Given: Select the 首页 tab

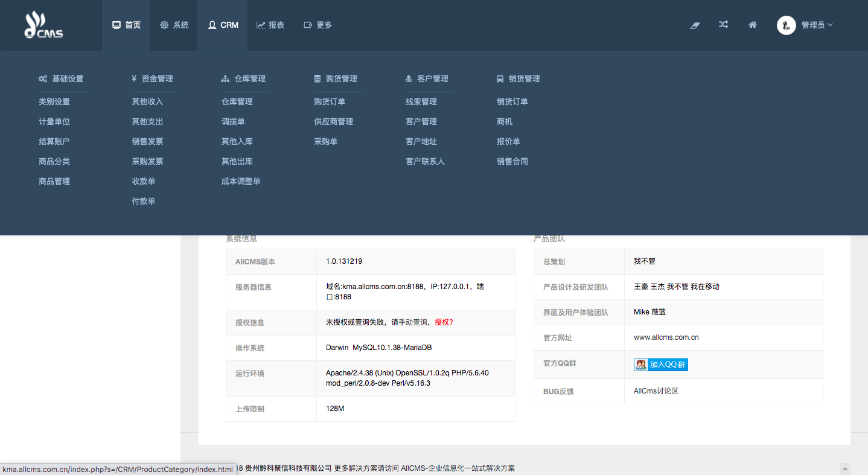Looking at the screenshot, I should (x=126, y=25).
